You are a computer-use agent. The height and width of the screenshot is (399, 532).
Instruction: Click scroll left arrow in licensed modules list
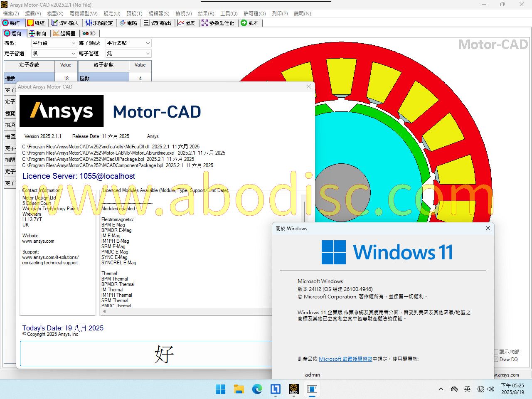pos(104,311)
